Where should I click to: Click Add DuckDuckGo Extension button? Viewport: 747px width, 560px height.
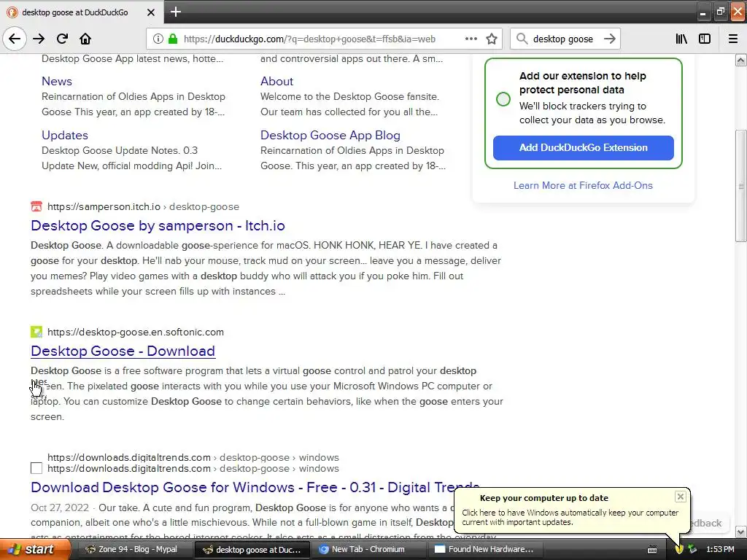(583, 147)
